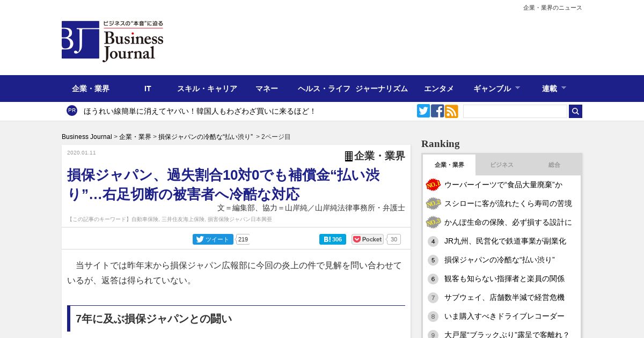Screen dimensions: 644x338
Task: Open マネー in main navigation
Action: coord(267,89)
